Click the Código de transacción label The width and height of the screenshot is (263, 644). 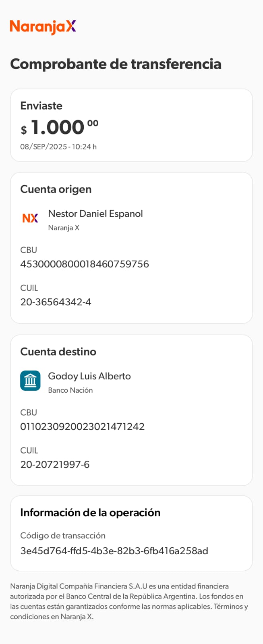click(x=63, y=536)
